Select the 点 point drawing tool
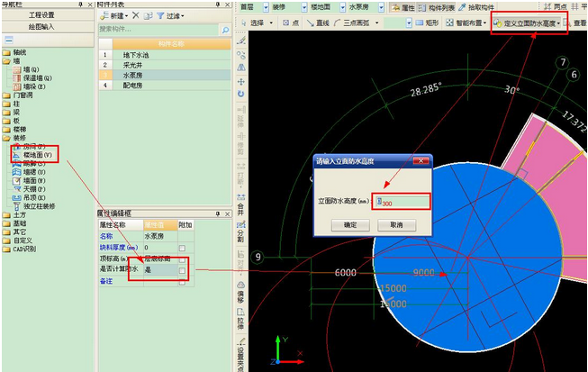Viewport: 588px width, 372px height. click(x=291, y=23)
